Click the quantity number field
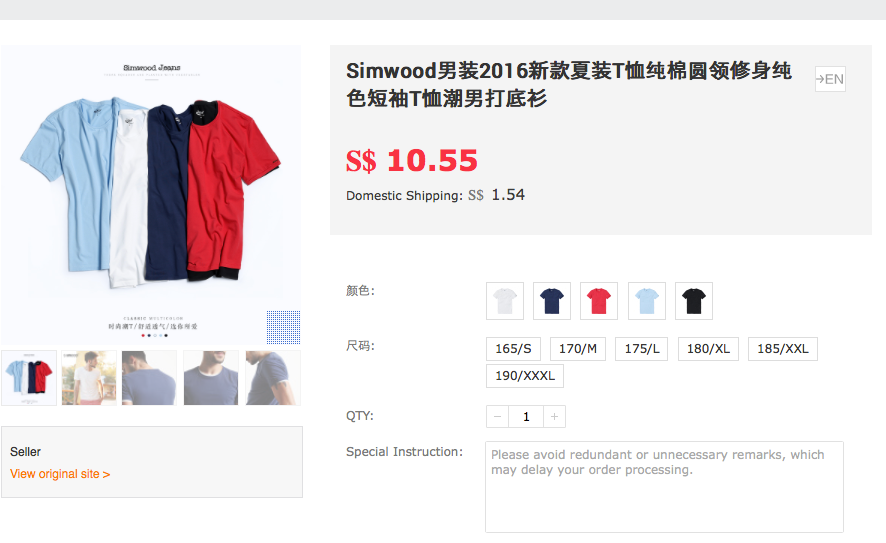Screen dimensions: 886x543 [526, 416]
